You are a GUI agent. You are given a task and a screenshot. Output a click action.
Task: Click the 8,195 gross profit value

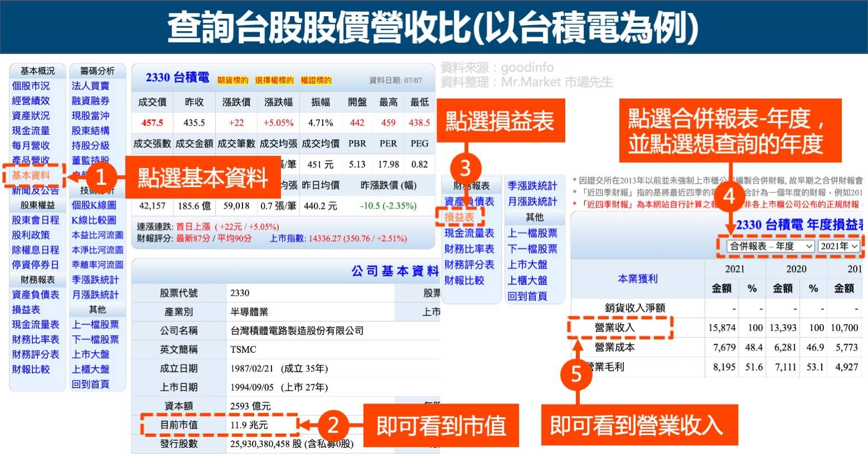click(x=724, y=367)
